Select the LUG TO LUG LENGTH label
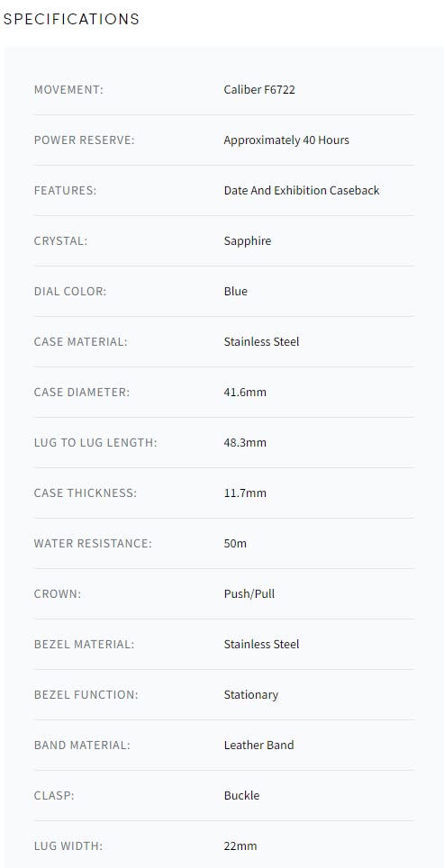This screenshot has width=444, height=868. [95, 442]
